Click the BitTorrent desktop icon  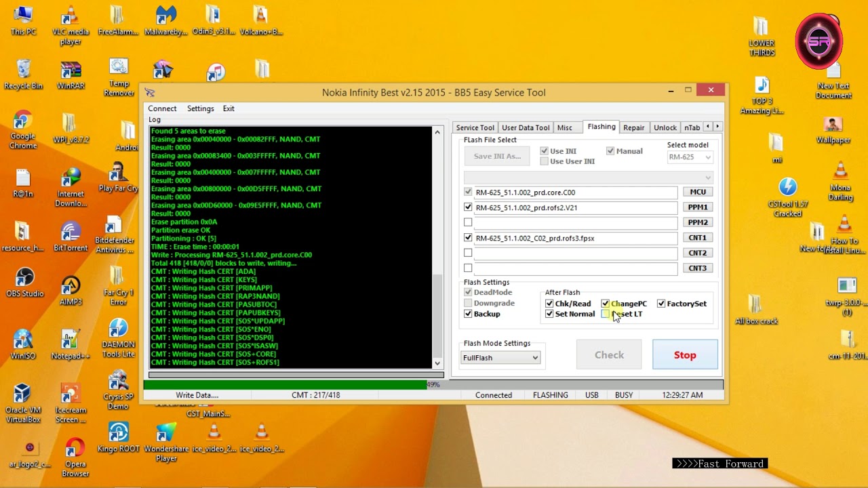[71, 237]
